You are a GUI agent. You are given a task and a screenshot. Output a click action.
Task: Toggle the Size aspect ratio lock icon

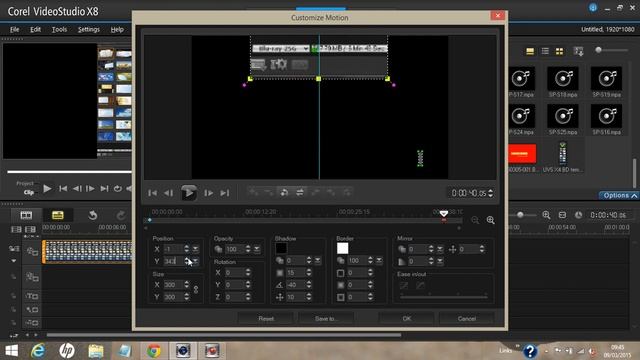(x=196, y=290)
